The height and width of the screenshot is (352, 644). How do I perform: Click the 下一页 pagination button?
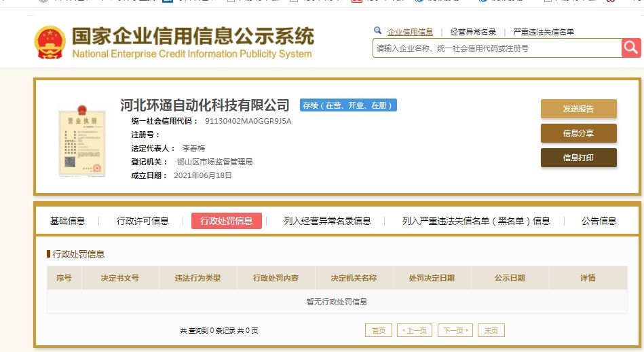coord(455,330)
